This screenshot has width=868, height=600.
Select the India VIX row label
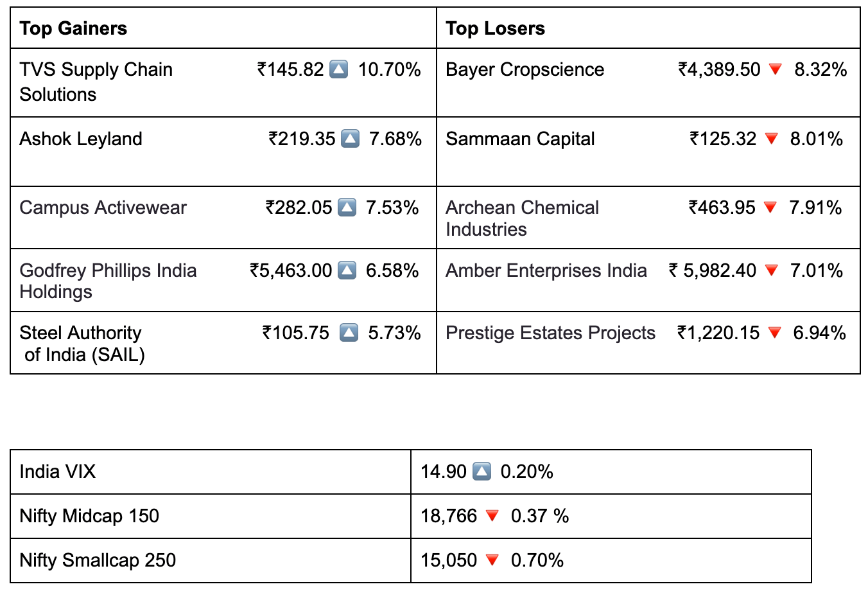(57, 472)
